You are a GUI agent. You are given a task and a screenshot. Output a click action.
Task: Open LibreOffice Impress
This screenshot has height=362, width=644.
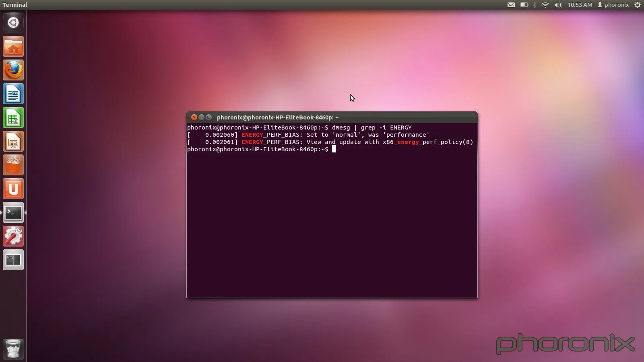point(13,141)
